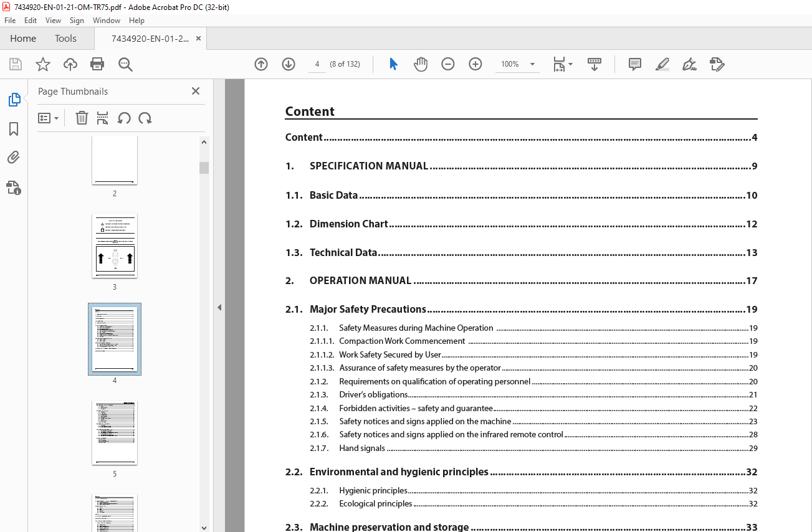Close the 7434920-EN-01-2... document tab
Image resolution: width=812 pixels, height=532 pixels.
click(x=199, y=39)
